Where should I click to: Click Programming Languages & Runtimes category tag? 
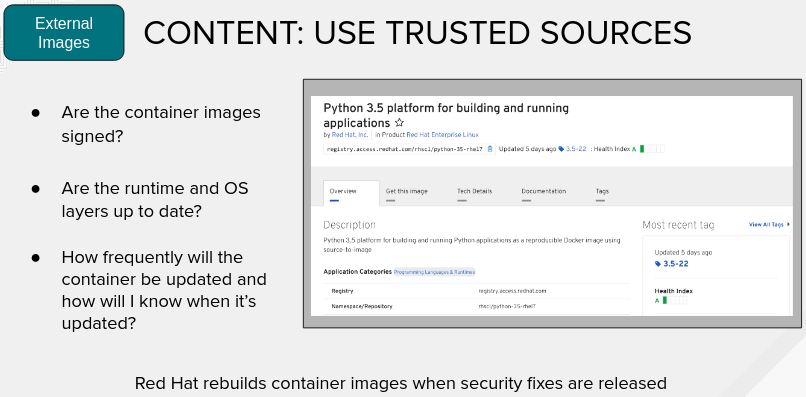click(x=434, y=272)
